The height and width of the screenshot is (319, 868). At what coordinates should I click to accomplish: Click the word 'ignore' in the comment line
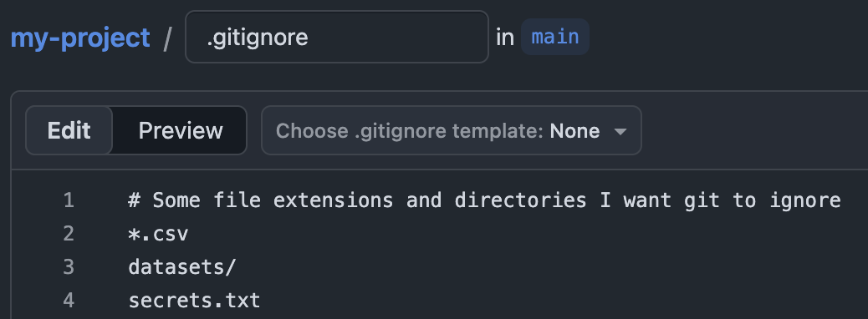coord(805,200)
